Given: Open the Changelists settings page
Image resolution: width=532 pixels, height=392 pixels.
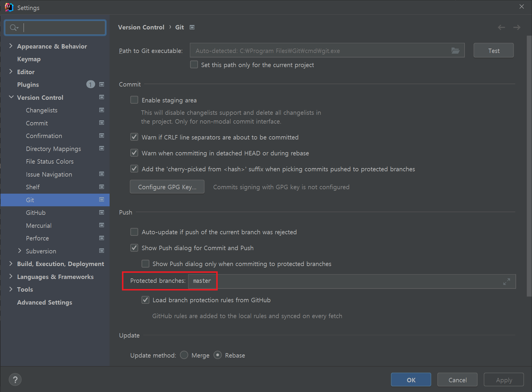Looking at the screenshot, I should tap(42, 110).
